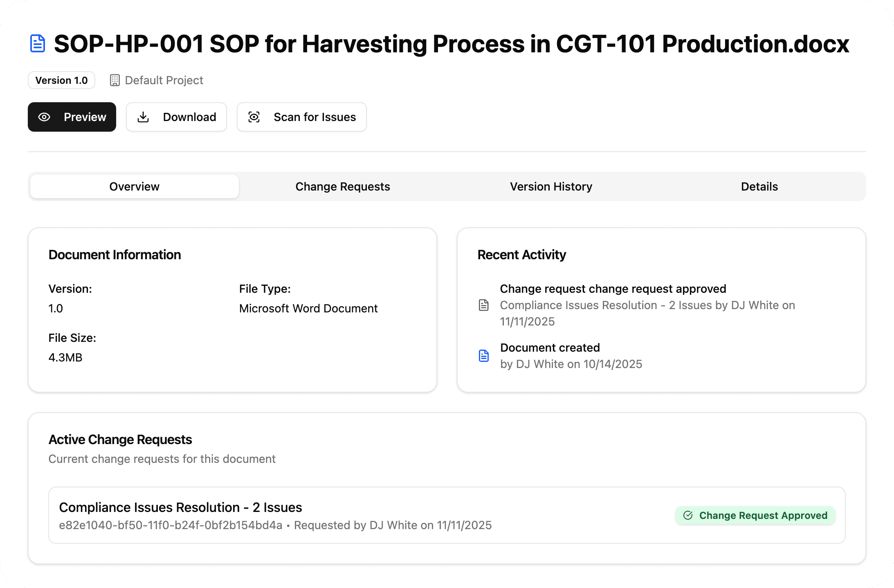Open the Preview button
This screenshot has height=588, width=894.
[72, 117]
